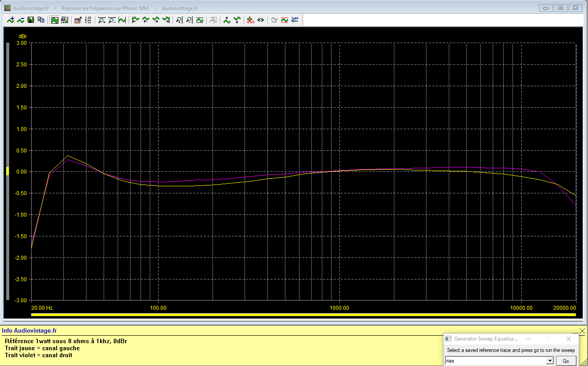
Task: Click the yellow thumb on vertical level slider
Action: (x=7, y=171)
